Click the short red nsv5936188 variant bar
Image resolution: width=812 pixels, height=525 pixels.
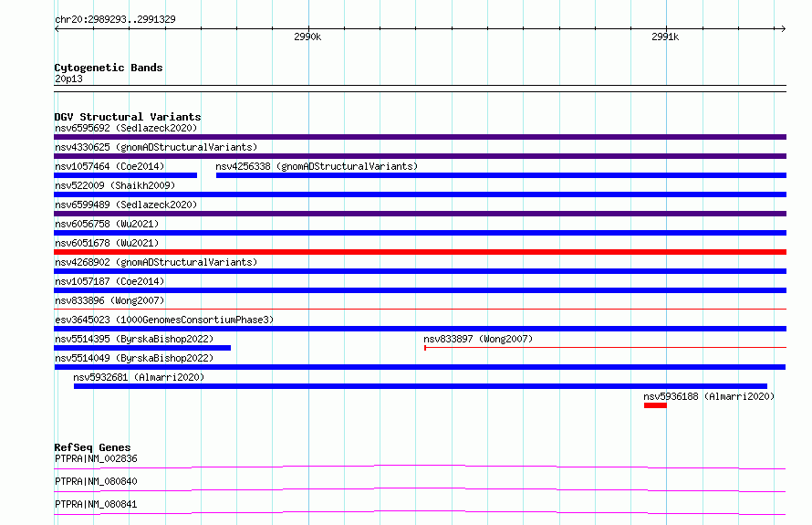click(x=655, y=405)
